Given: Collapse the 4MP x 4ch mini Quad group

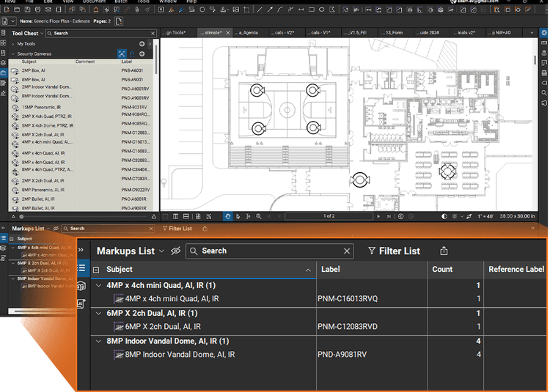Looking at the screenshot, I should pyautogui.click(x=98, y=286).
